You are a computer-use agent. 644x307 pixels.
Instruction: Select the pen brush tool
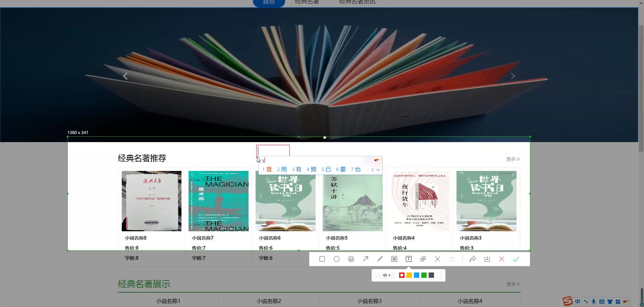[380, 259]
